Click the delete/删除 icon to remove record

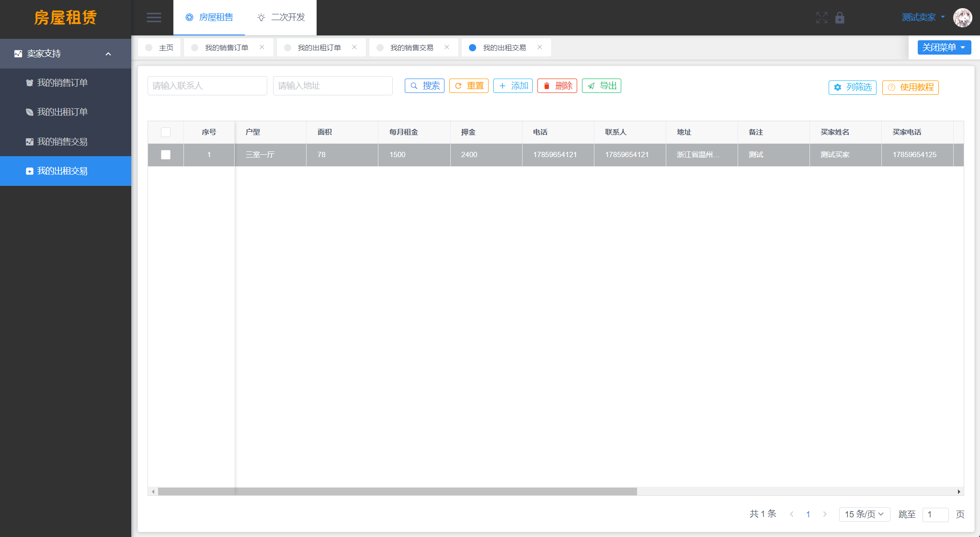[558, 85]
